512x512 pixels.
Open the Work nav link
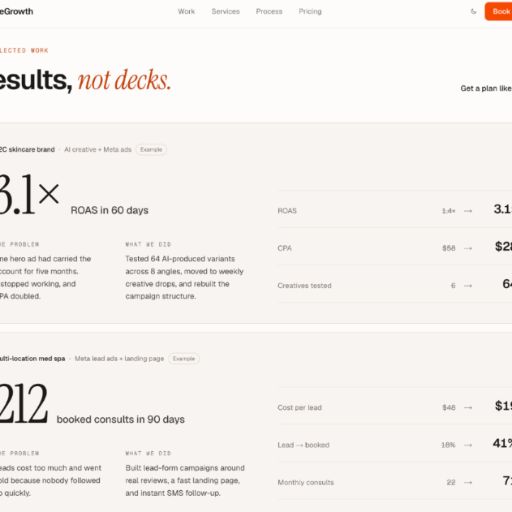(186, 11)
